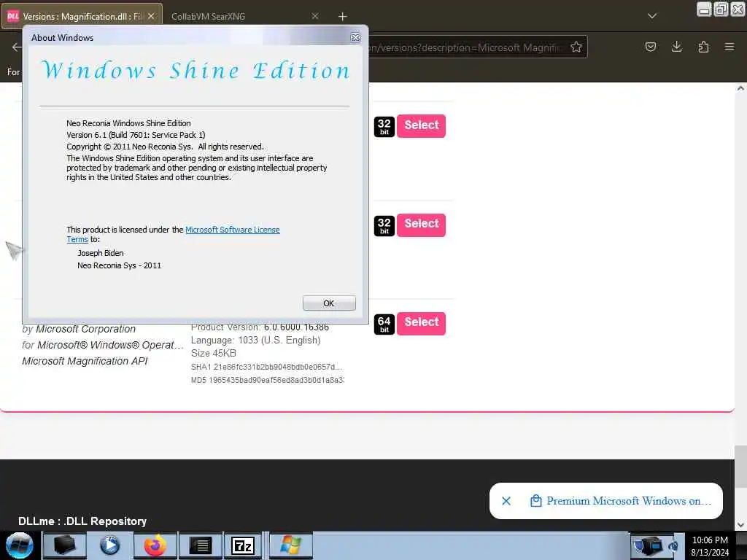Open the black box taskbar icon

64,545
